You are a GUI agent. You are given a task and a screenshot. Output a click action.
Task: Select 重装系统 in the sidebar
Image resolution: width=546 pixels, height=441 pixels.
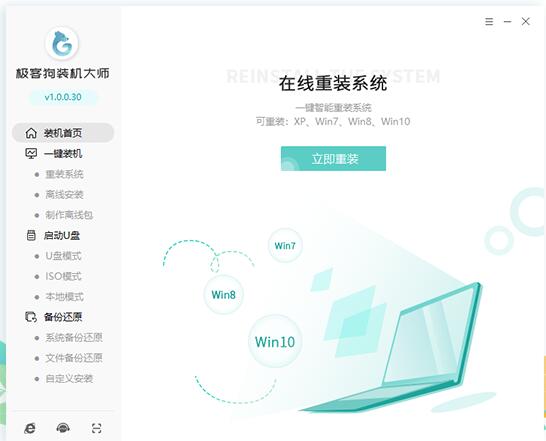pyautogui.click(x=64, y=174)
